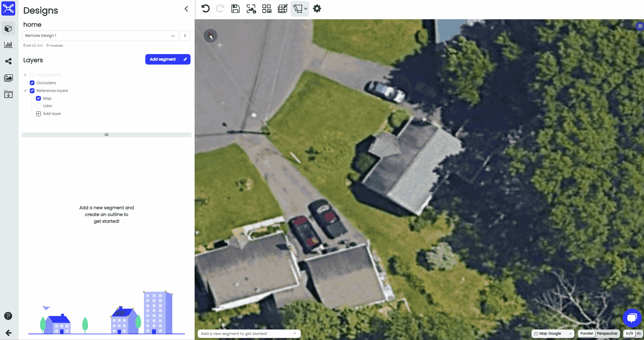Open the Remote Design 1 dropdown
The height and width of the screenshot is (340, 644).
click(x=100, y=36)
